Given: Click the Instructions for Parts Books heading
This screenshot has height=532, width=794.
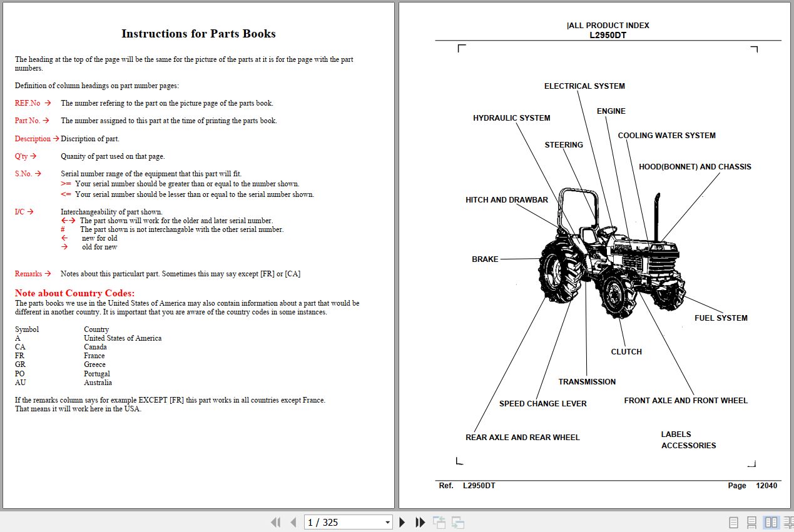Looking at the screenshot, I should [x=198, y=34].
